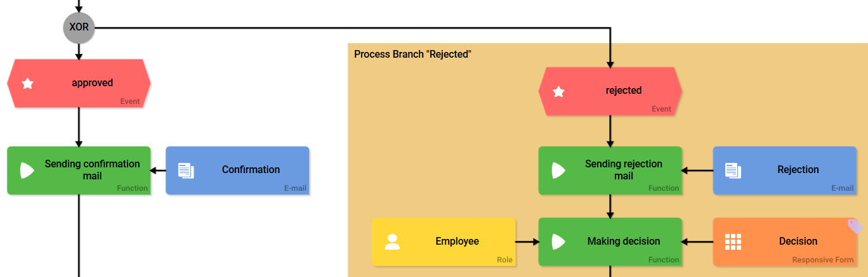Image resolution: width=868 pixels, height=277 pixels.
Task: Select the Sending confirmation mail function
Action: tap(92, 169)
